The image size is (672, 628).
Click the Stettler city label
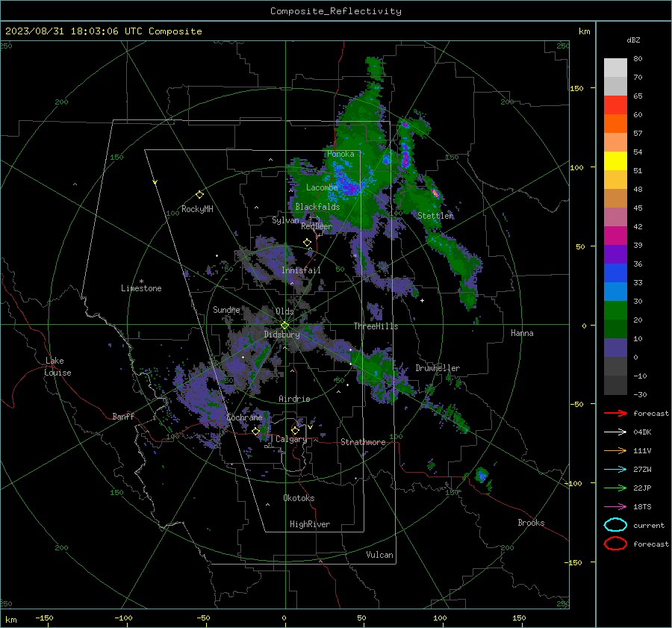(x=435, y=216)
